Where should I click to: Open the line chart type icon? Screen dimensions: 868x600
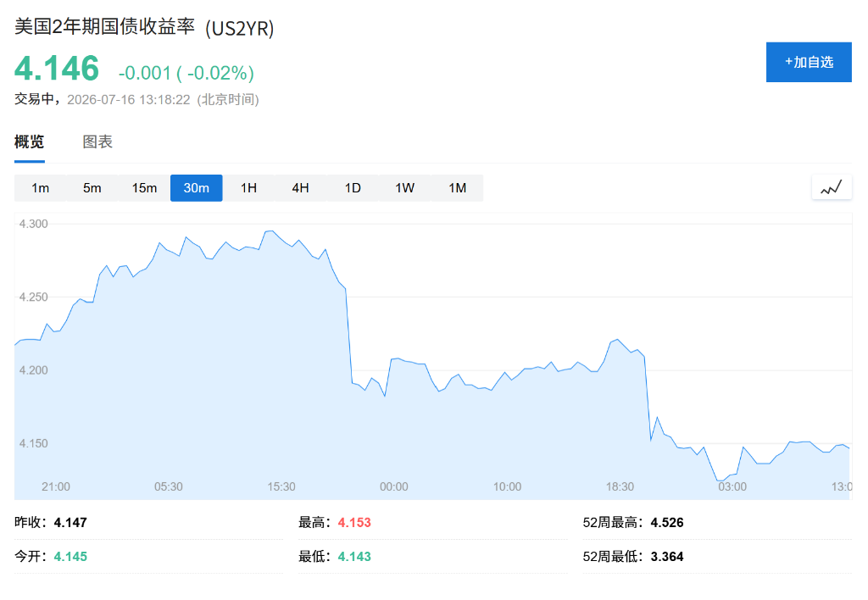(832, 187)
